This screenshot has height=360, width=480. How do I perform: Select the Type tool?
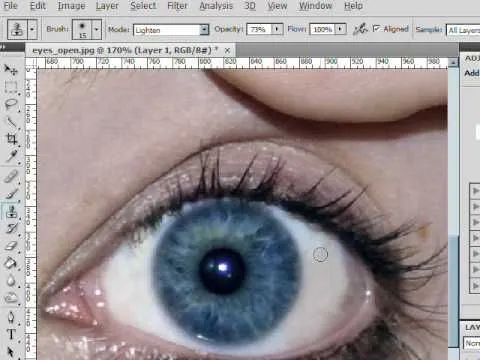[x=11, y=334]
